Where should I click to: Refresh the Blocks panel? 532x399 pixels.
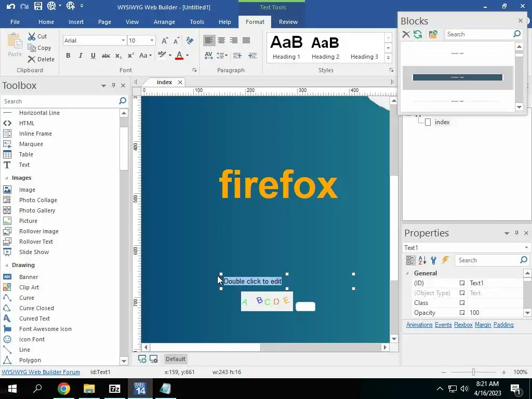(418, 34)
